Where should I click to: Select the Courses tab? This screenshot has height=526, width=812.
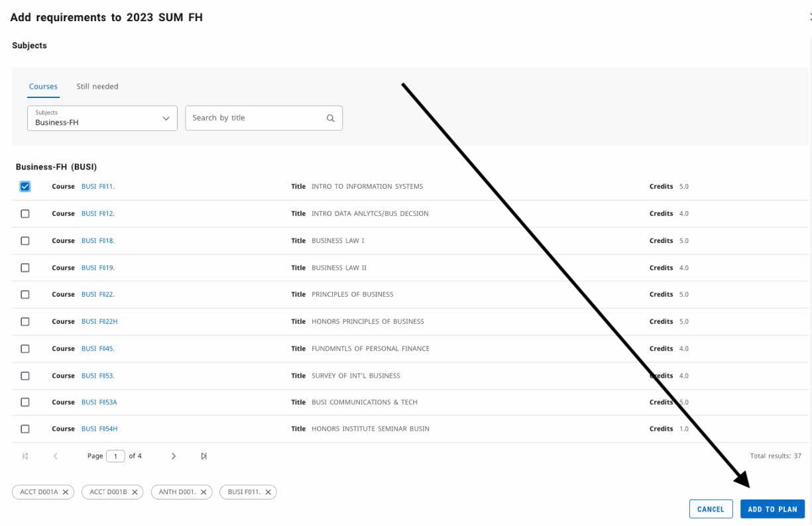pos(43,87)
